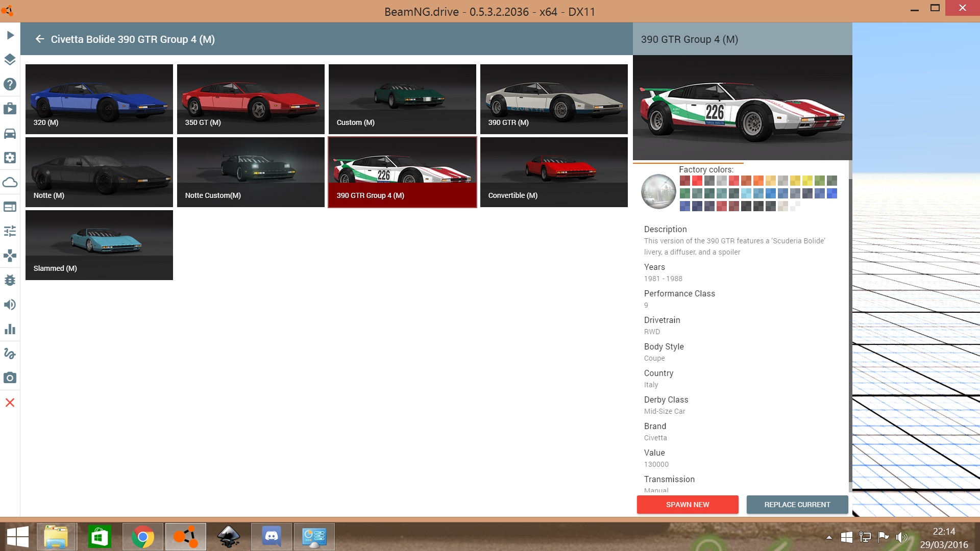Select the Custom (M) configuration
Image resolution: width=980 pixels, height=551 pixels.
pyautogui.click(x=402, y=99)
